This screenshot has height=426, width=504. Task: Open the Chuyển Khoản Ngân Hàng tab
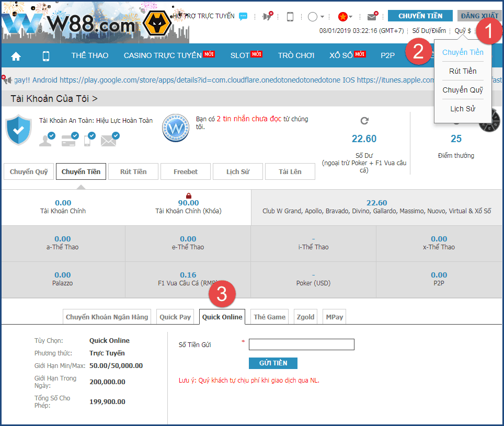pos(107,317)
